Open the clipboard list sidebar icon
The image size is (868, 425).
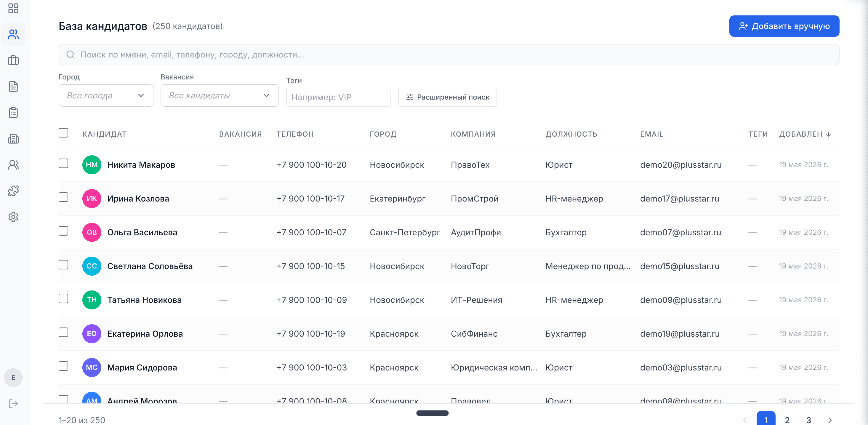[x=13, y=113]
